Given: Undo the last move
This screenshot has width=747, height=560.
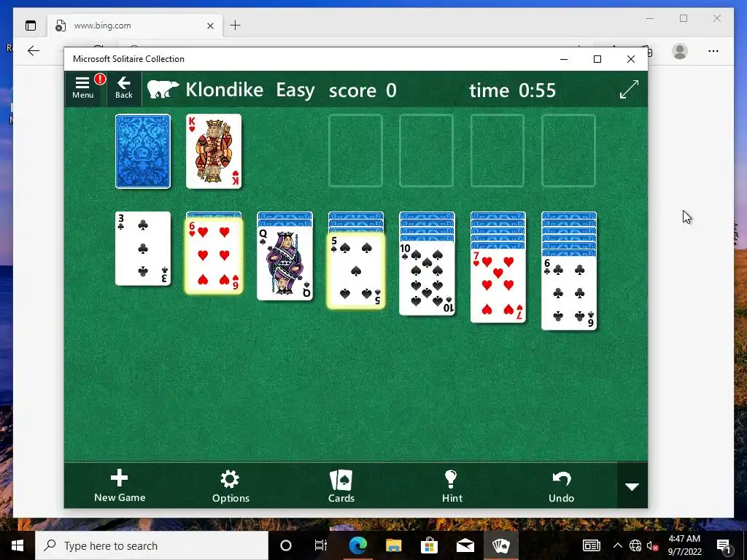Looking at the screenshot, I should pos(561,486).
